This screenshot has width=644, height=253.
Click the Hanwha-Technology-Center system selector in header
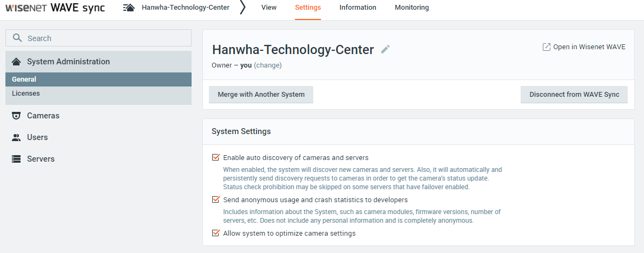click(x=186, y=8)
